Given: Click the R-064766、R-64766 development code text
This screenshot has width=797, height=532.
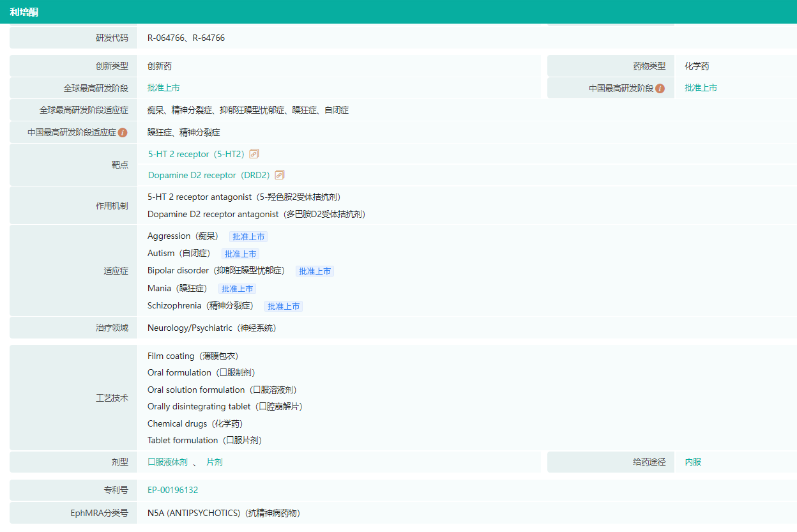Looking at the screenshot, I should click(186, 38).
